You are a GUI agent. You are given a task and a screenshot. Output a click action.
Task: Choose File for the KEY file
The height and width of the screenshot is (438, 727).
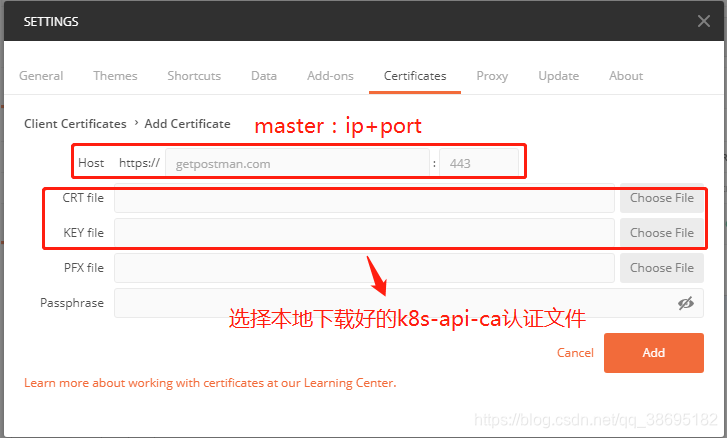pos(662,233)
